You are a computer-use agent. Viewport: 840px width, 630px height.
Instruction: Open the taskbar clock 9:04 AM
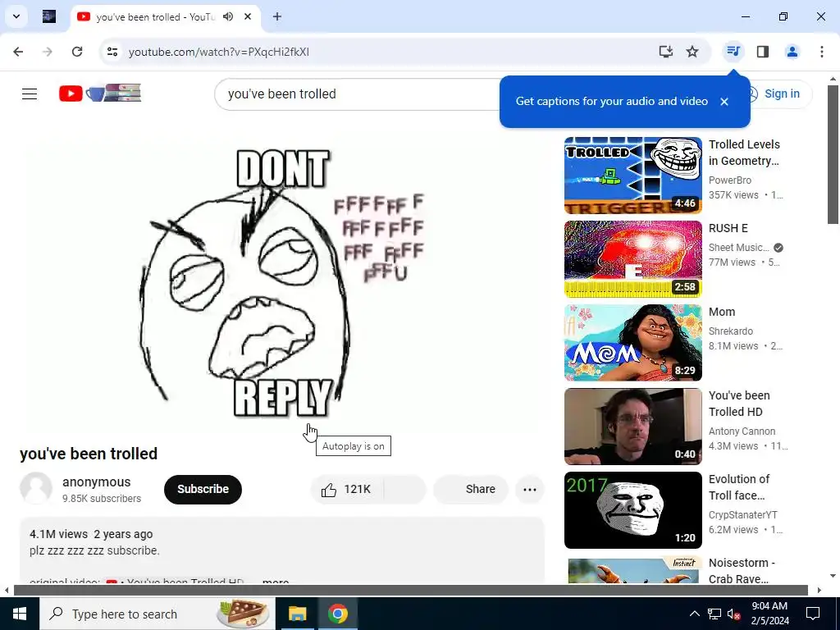[769, 614]
